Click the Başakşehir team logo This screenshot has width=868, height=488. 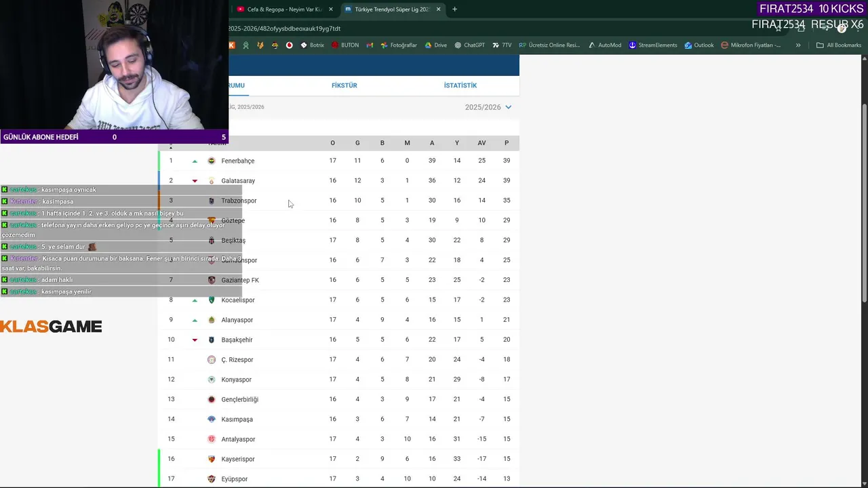[212, 340]
